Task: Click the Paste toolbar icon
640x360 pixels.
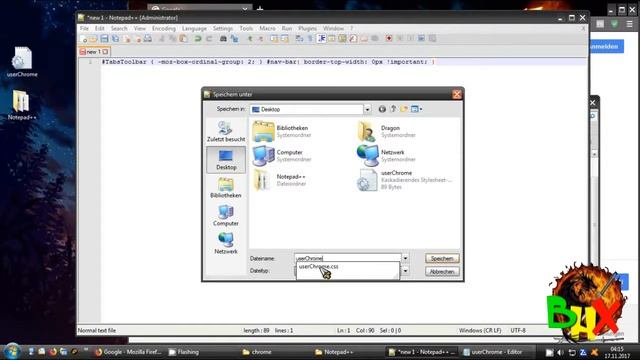Action: (x=183, y=39)
